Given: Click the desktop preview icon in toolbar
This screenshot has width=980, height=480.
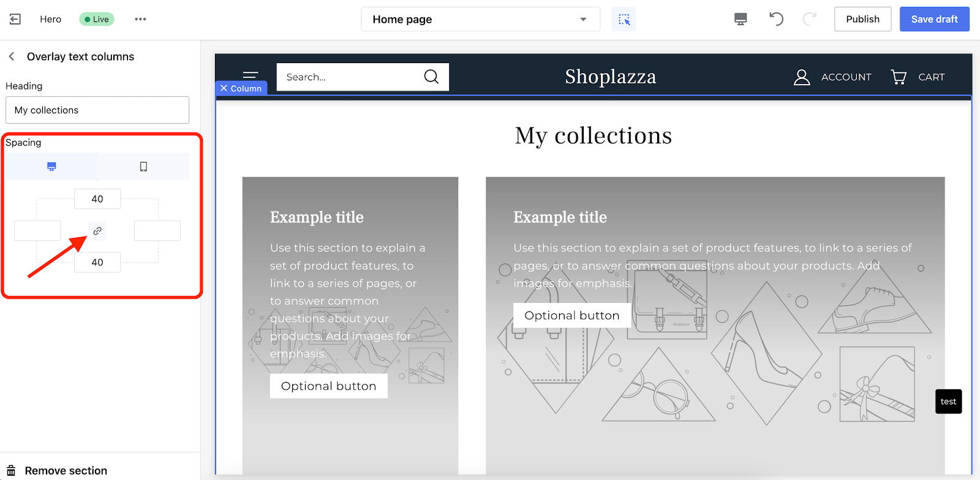Looking at the screenshot, I should [741, 19].
